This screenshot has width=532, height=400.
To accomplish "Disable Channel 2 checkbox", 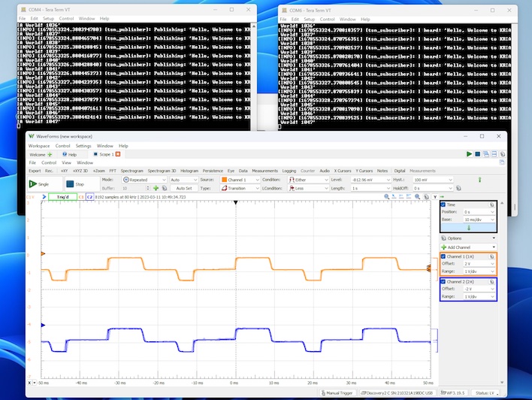I will (443, 282).
